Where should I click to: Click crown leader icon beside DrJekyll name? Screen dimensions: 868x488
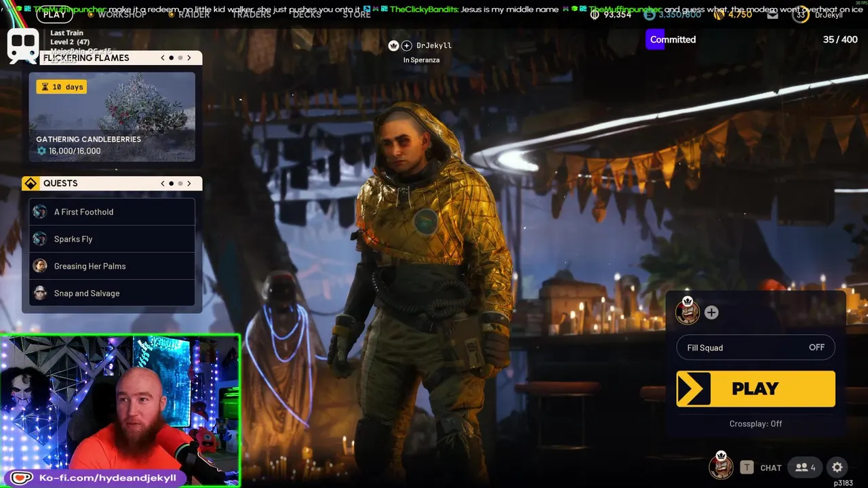(393, 45)
